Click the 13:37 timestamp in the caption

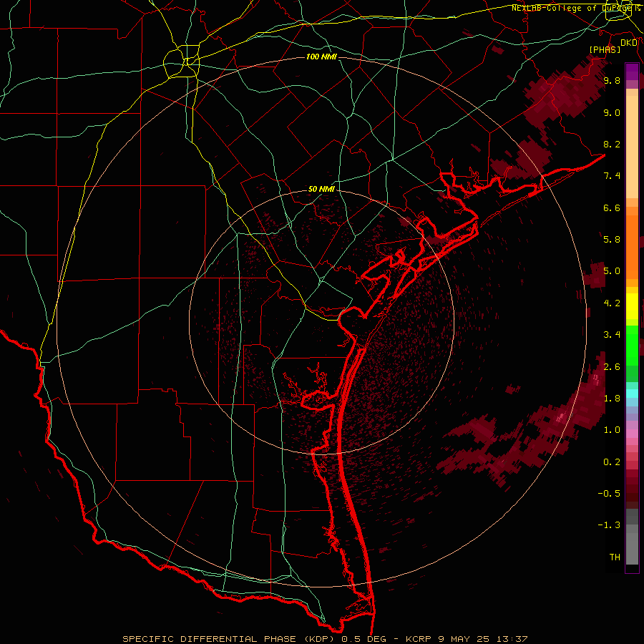pyautogui.click(x=512, y=639)
